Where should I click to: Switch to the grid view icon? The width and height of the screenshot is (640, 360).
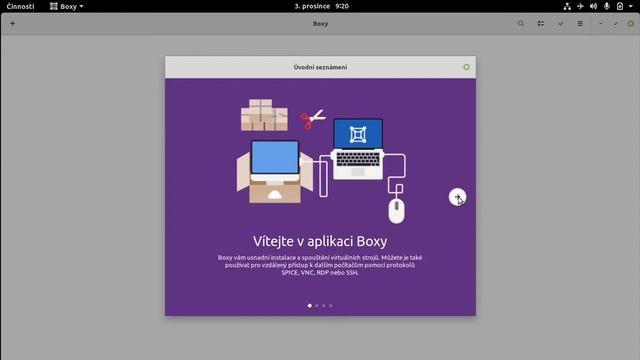[540, 24]
